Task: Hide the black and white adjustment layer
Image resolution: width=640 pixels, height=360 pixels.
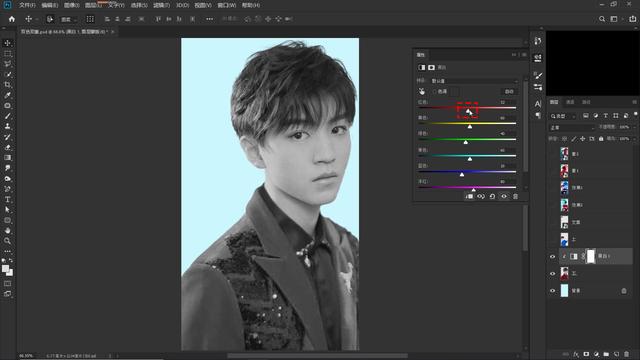Action: point(553,257)
